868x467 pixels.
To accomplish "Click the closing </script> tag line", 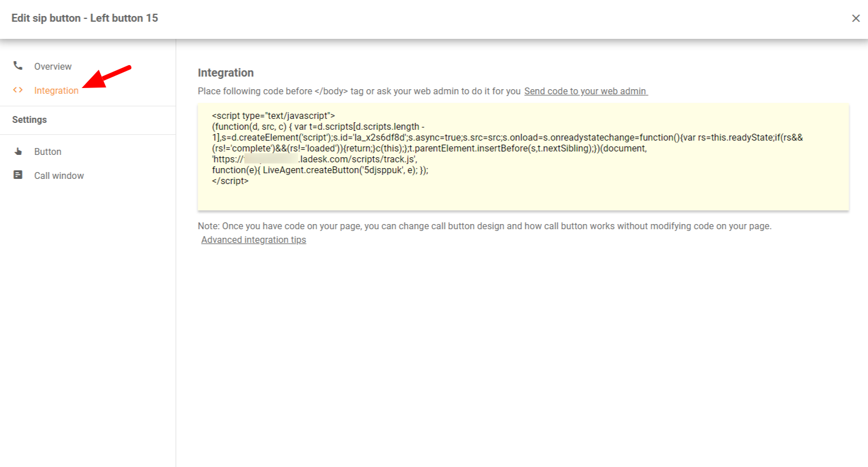I will coord(230,181).
